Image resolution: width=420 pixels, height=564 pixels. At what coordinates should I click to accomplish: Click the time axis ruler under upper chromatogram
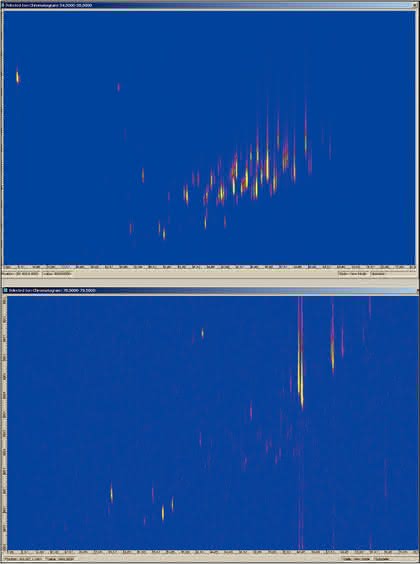[x=209, y=267]
